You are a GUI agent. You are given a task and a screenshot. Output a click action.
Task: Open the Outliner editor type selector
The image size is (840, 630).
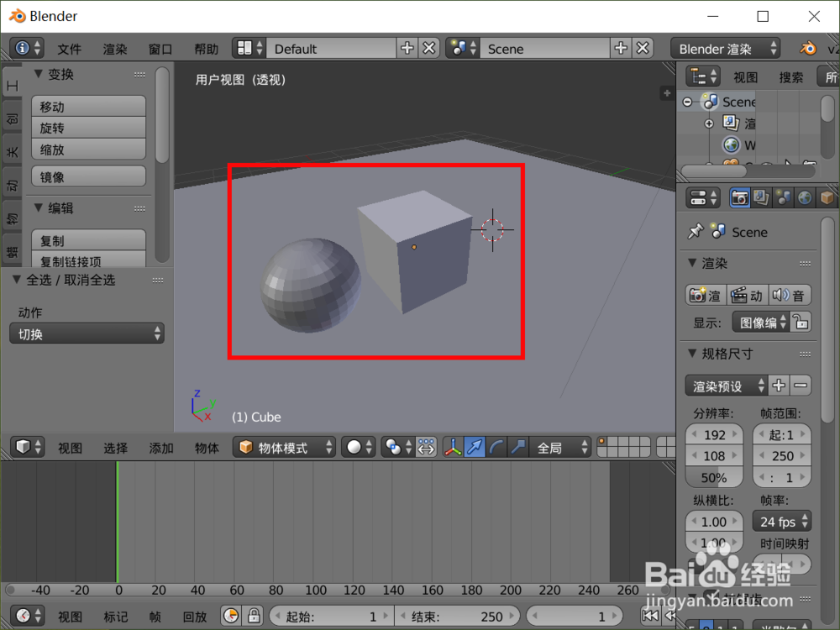(x=703, y=76)
